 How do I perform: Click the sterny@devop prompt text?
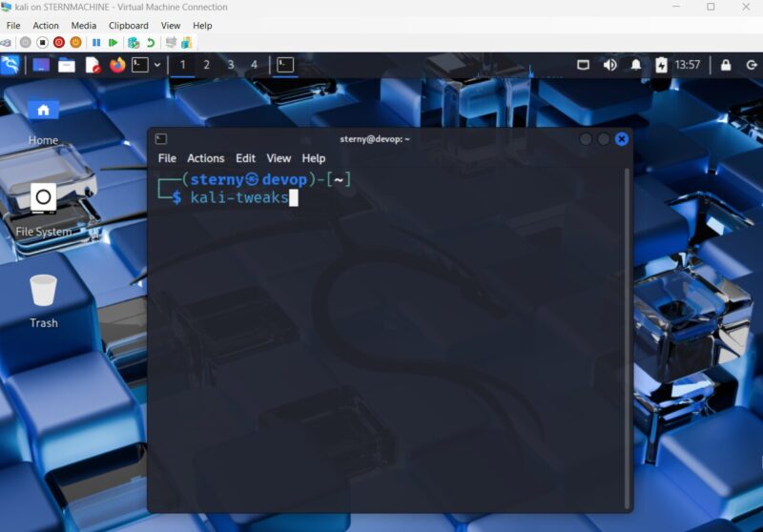click(249, 179)
